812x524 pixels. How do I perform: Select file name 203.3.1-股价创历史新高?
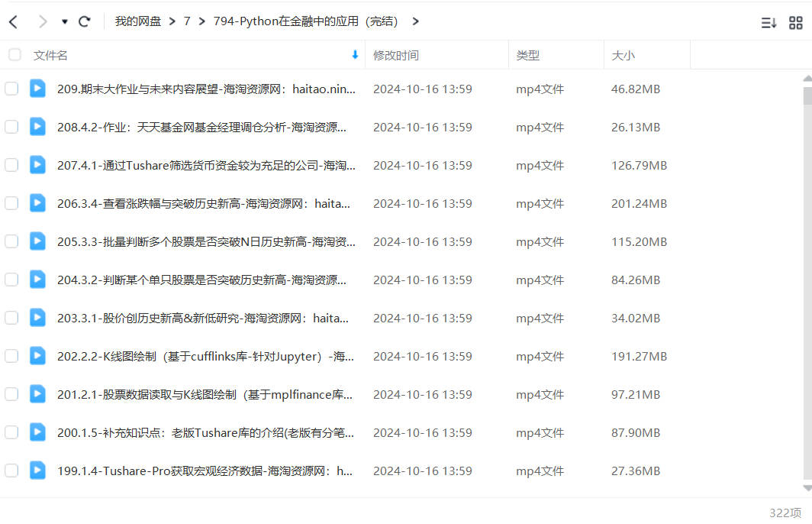click(202, 319)
